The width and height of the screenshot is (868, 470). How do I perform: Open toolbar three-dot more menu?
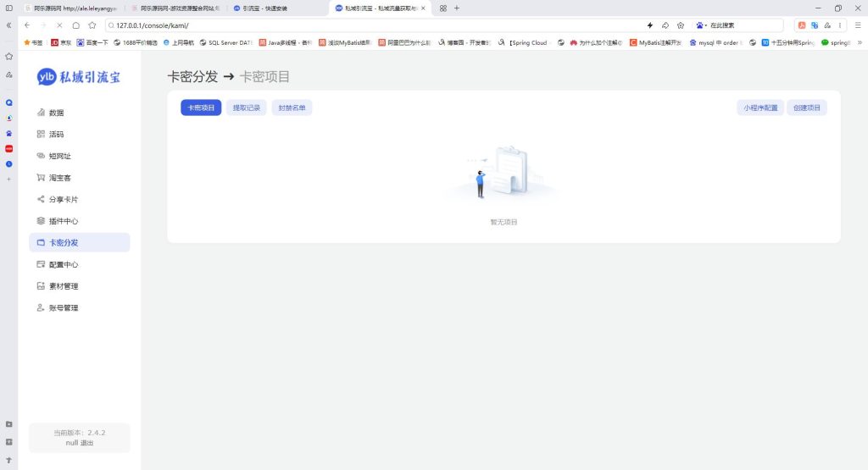840,25
